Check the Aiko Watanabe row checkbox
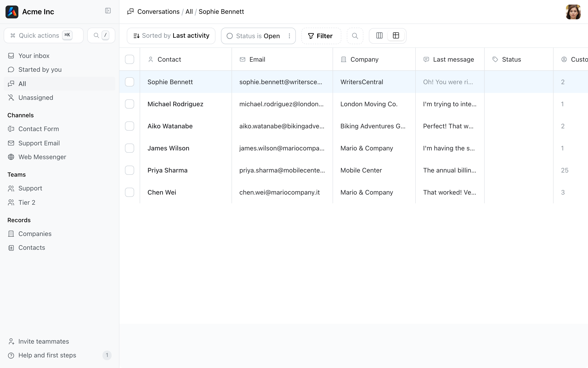Viewport: 588px width, 368px height. (130, 126)
